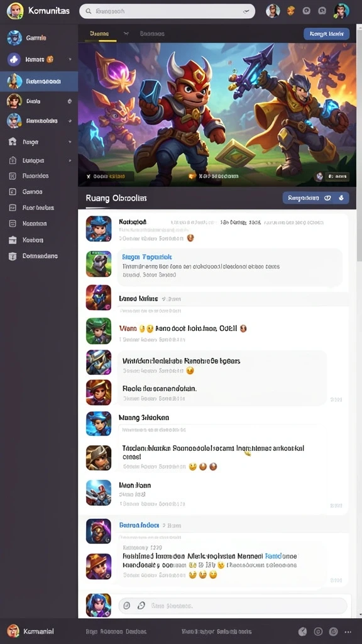Click the left text link in the footer bar
The width and height of the screenshot is (362, 644).
pos(116,631)
